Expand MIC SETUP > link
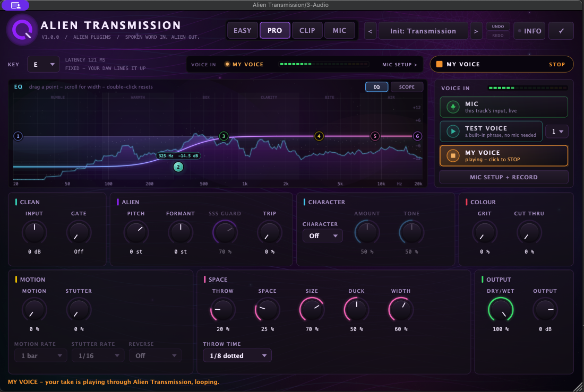The image size is (584, 392). click(x=400, y=64)
